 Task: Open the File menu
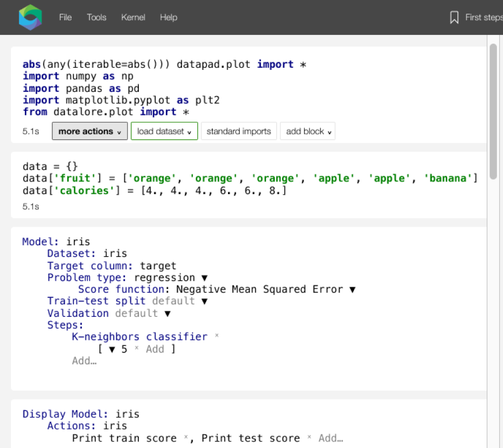click(x=65, y=17)
